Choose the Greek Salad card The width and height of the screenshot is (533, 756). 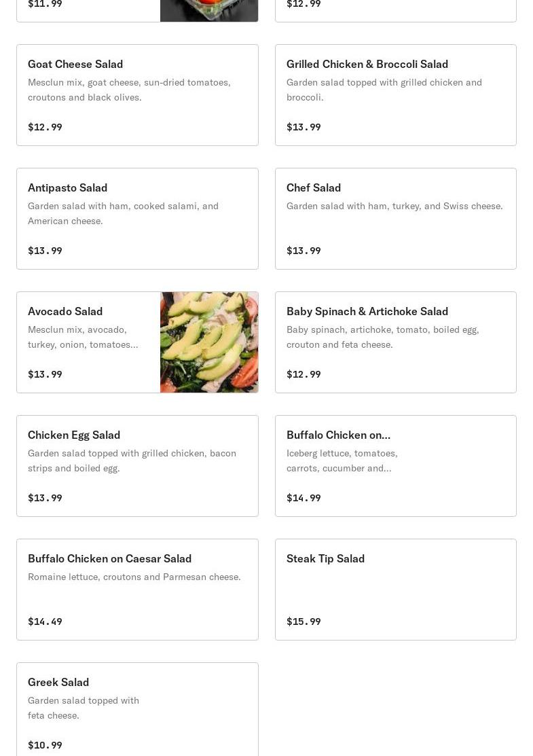pyautogui.click(x=137, y=709)
